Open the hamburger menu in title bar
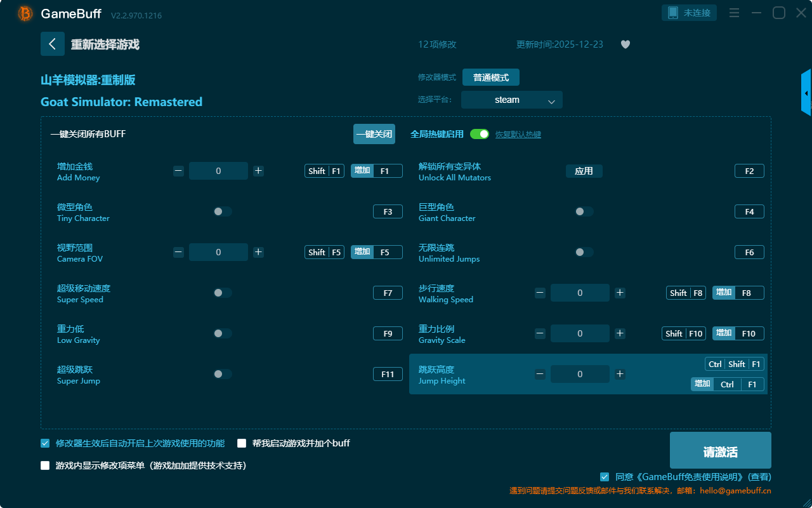 734,13
